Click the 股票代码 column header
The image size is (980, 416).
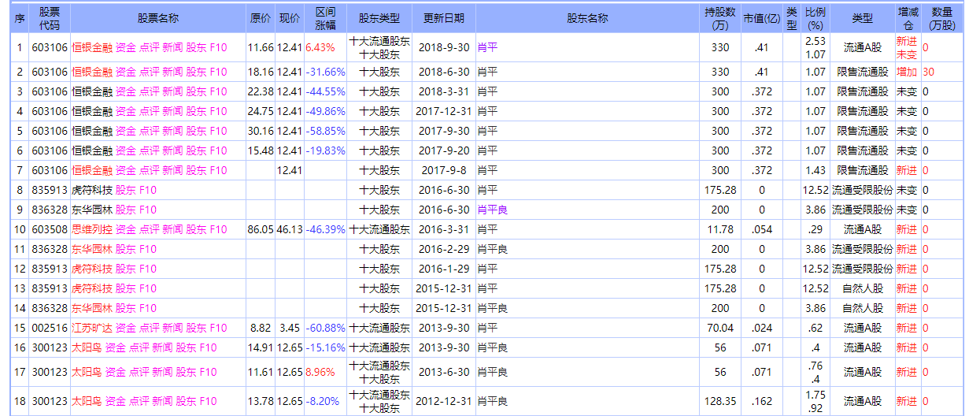click(x=50, y=18)
